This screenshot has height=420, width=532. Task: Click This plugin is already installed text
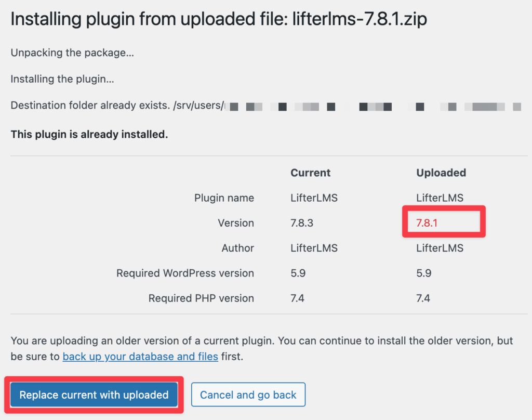pos(89,134)
